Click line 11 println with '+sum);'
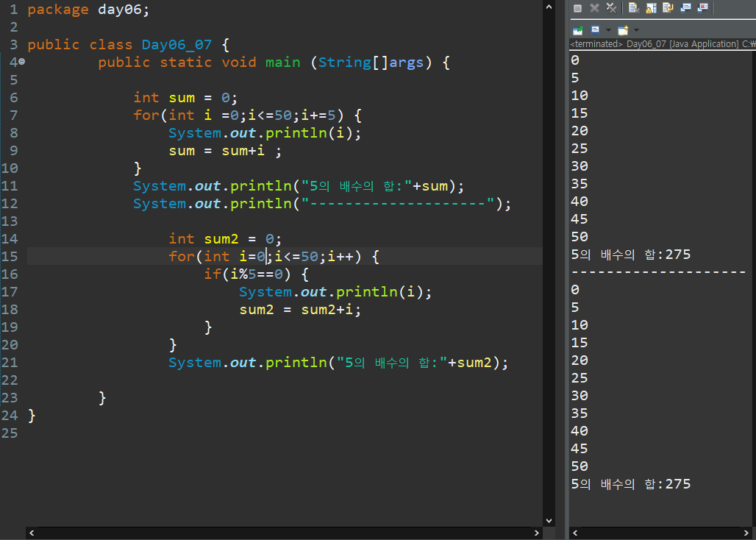 tap(299, 186)
